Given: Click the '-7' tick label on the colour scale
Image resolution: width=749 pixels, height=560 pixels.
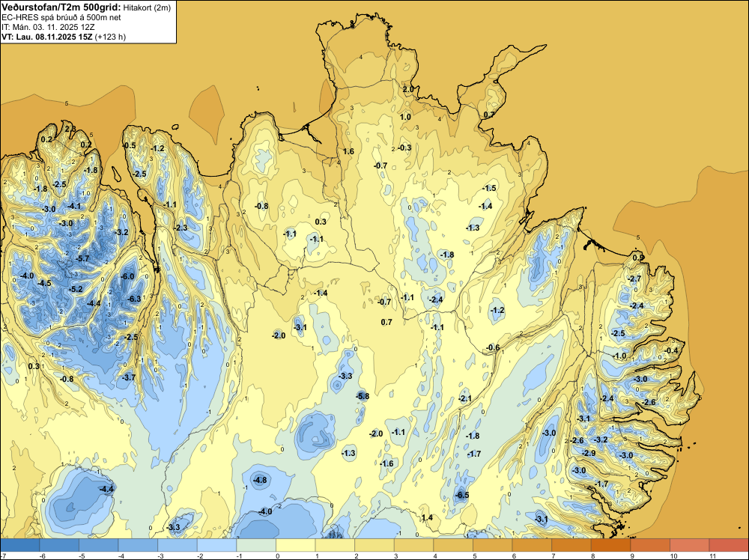Looking at the screenshot, I should coord(2,556).
